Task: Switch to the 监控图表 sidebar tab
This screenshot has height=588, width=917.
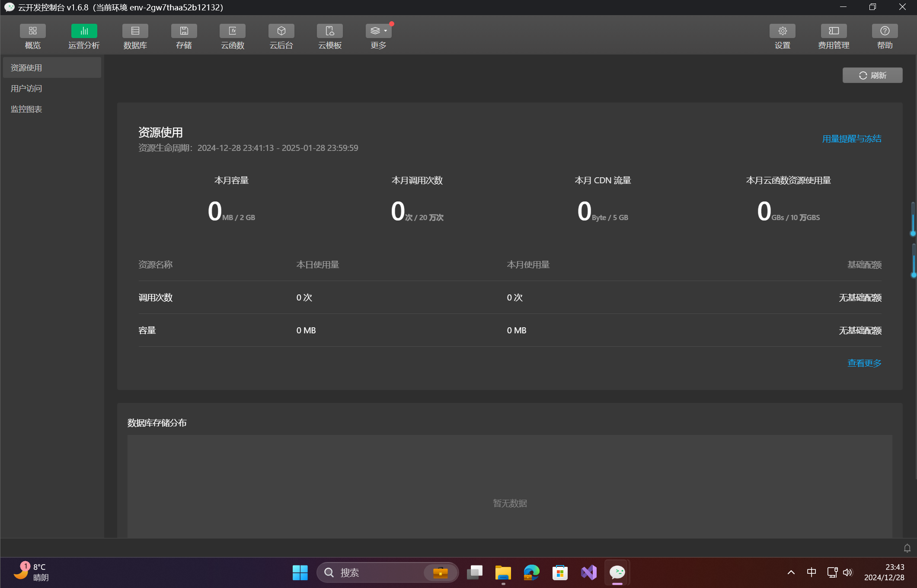Action: pyautogui.click(x=26, y=109)
